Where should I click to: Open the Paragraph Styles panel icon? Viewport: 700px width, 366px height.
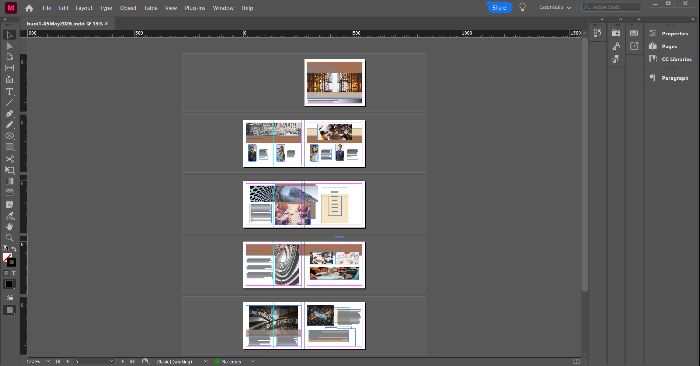[x=616, y=59]
